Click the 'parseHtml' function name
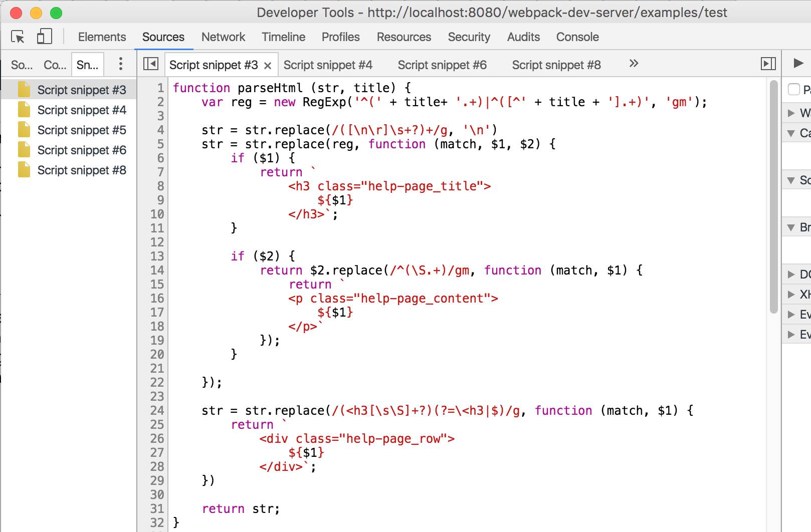811x532 pixels. (270, 88)
